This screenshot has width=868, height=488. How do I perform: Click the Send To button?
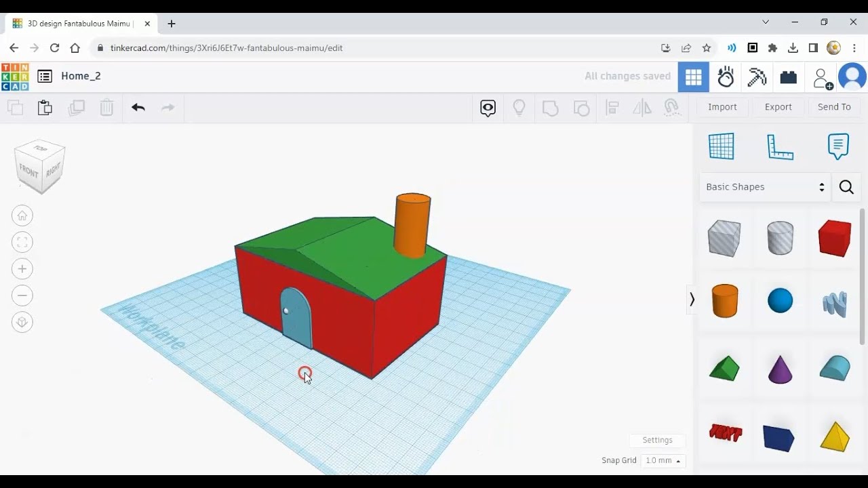(834, 107)
